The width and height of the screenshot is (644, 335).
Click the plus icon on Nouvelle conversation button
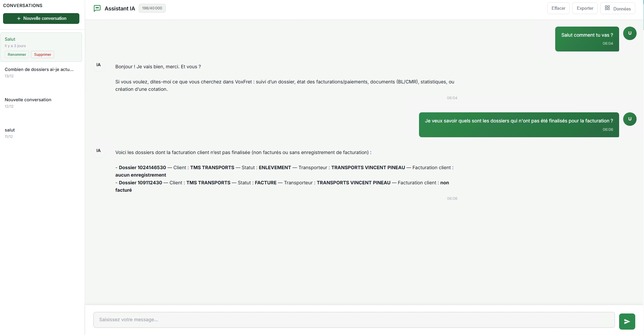pos(18,18)
